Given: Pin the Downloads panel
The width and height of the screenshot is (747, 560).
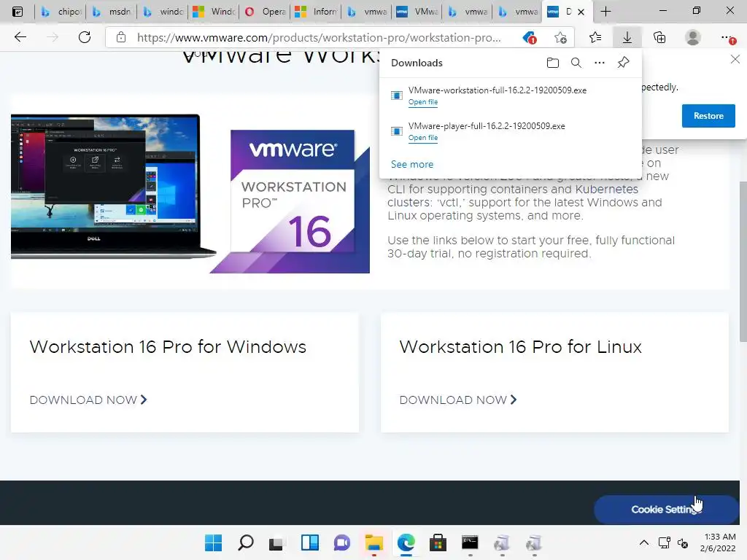Looking at the screenshot, I should [623, 63].
